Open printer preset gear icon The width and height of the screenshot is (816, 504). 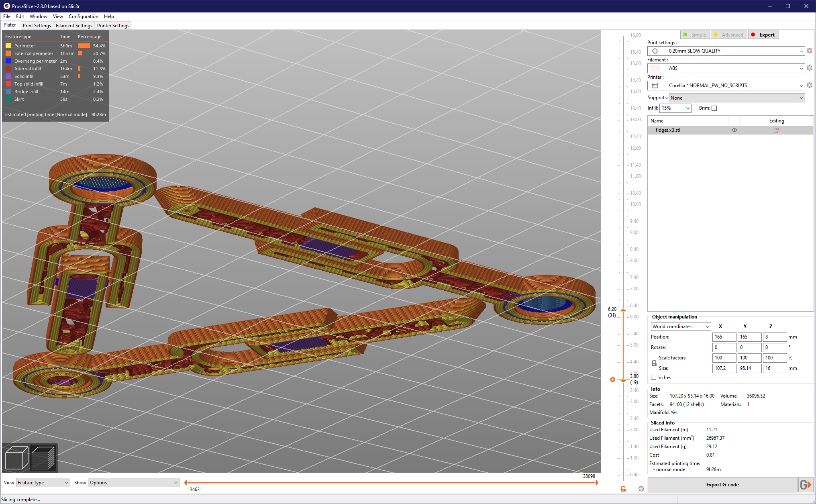(810, 86)
